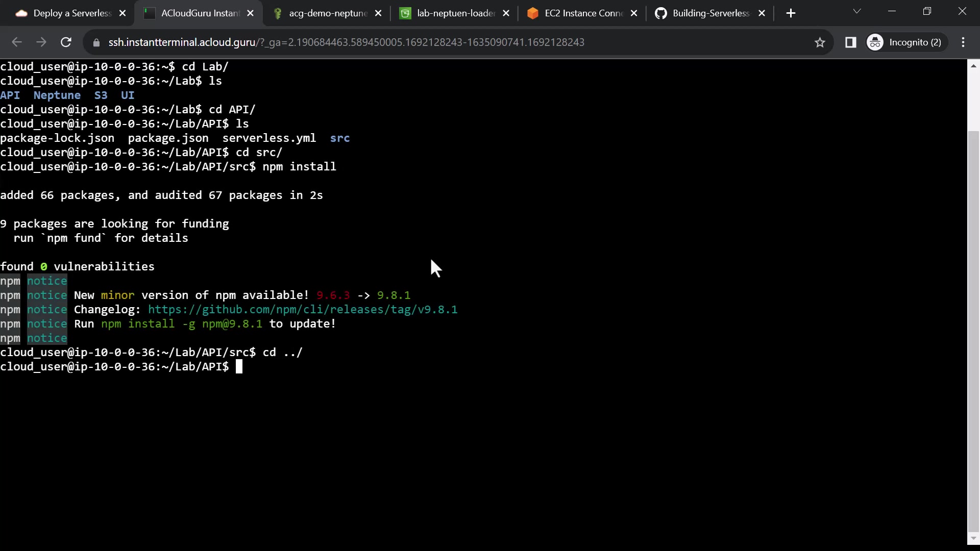Screen dimensions: 980x551
Task: Click the browser back arrow
Action: coord(17,42)
